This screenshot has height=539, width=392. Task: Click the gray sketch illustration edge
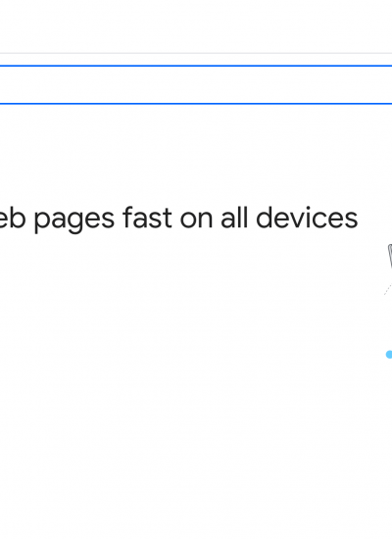(x=390, y=256)
